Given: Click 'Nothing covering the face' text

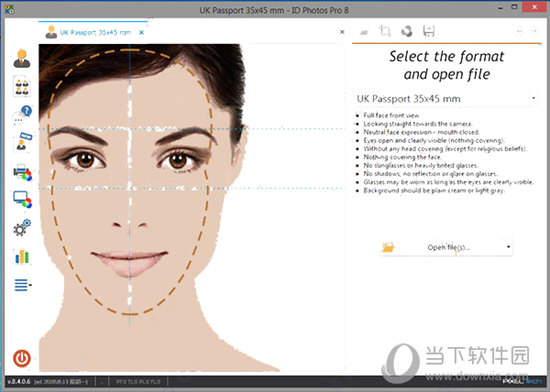Looking at the screenshot, I should point(402,157).
